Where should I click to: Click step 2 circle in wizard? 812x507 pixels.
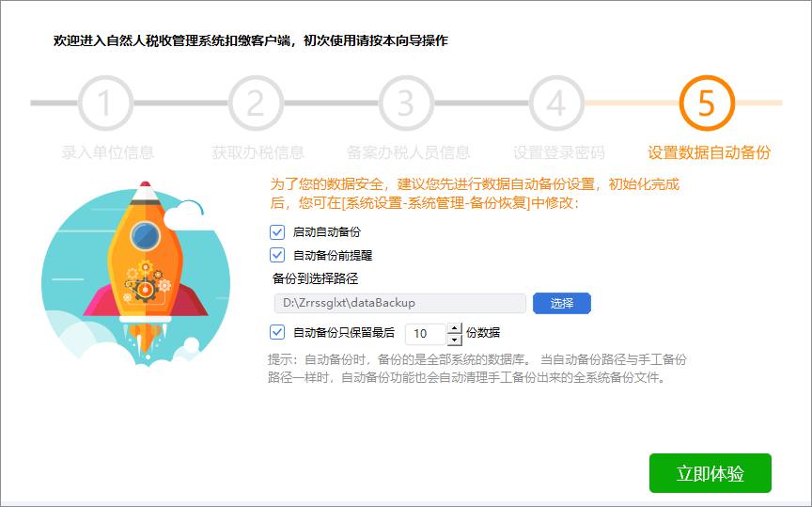(256, 103)
